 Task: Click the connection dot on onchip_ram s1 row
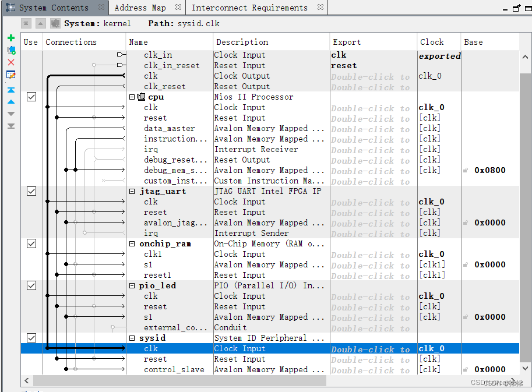[x=66, y=264]
